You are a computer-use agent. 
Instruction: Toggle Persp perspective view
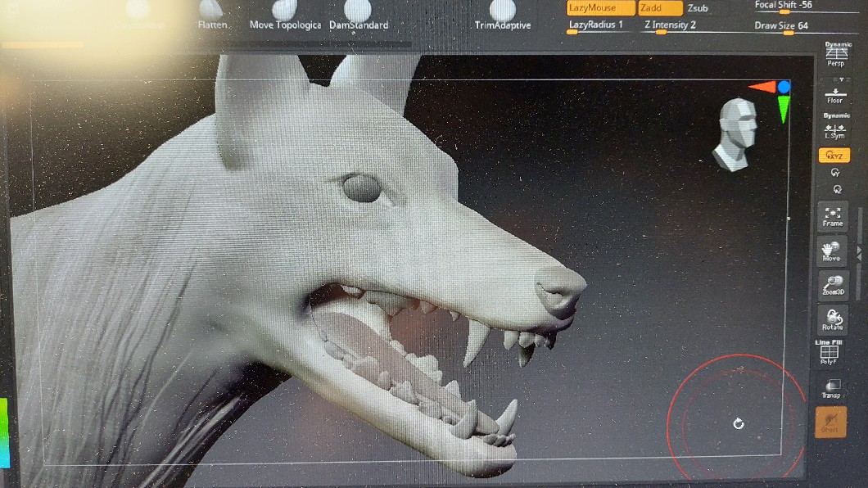point(836,55)
